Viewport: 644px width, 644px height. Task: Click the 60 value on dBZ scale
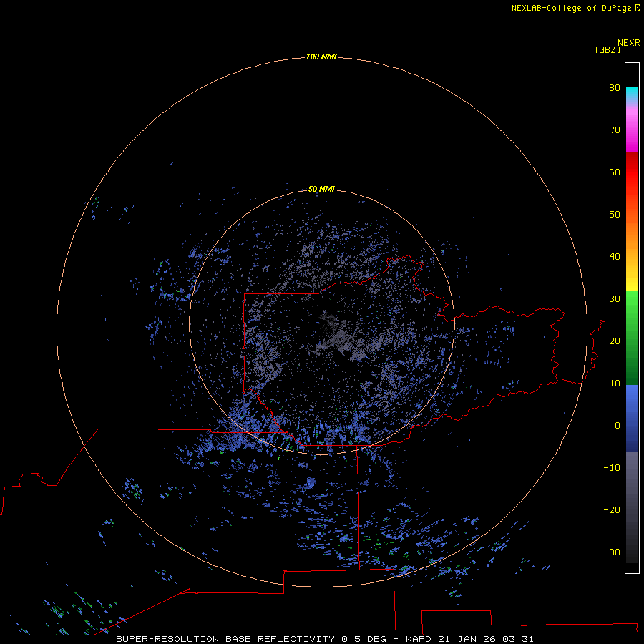(615, 172)
